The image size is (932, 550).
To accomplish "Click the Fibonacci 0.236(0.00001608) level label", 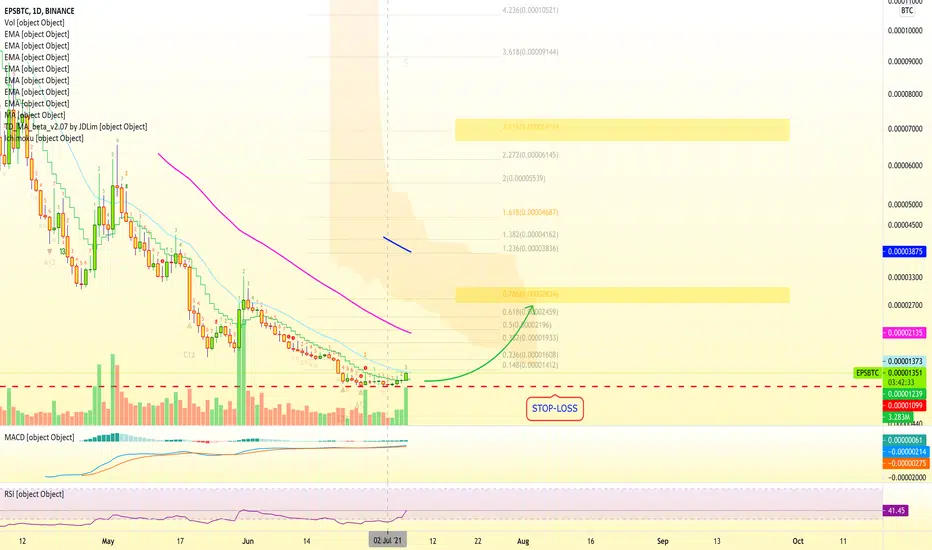I will (x=530, y=354).
